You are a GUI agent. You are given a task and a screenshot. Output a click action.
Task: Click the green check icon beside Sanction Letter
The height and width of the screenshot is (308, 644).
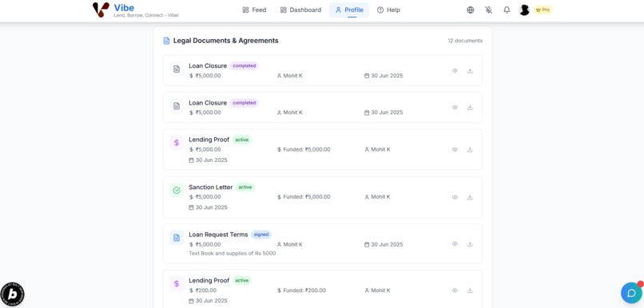coord(177,190)
